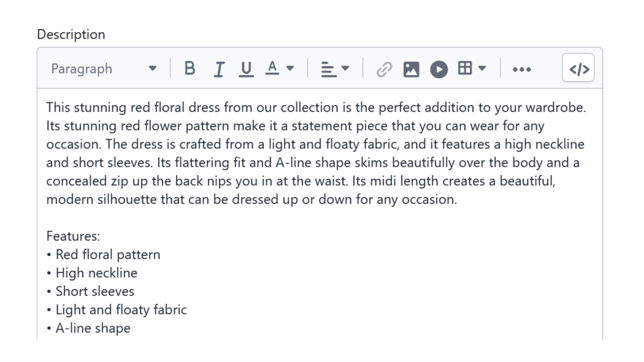
Task: Click the 'Features:' line
Action: click(x=73, y=236)
